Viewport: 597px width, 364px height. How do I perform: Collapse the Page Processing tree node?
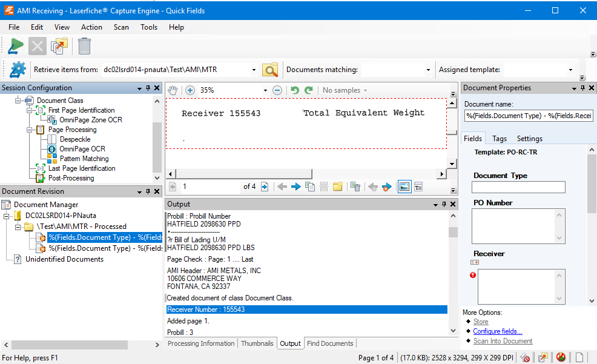pos(28,130)
